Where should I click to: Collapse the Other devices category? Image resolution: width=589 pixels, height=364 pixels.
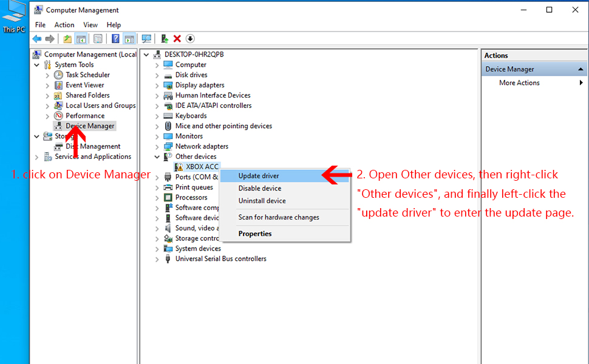point(157,157)
